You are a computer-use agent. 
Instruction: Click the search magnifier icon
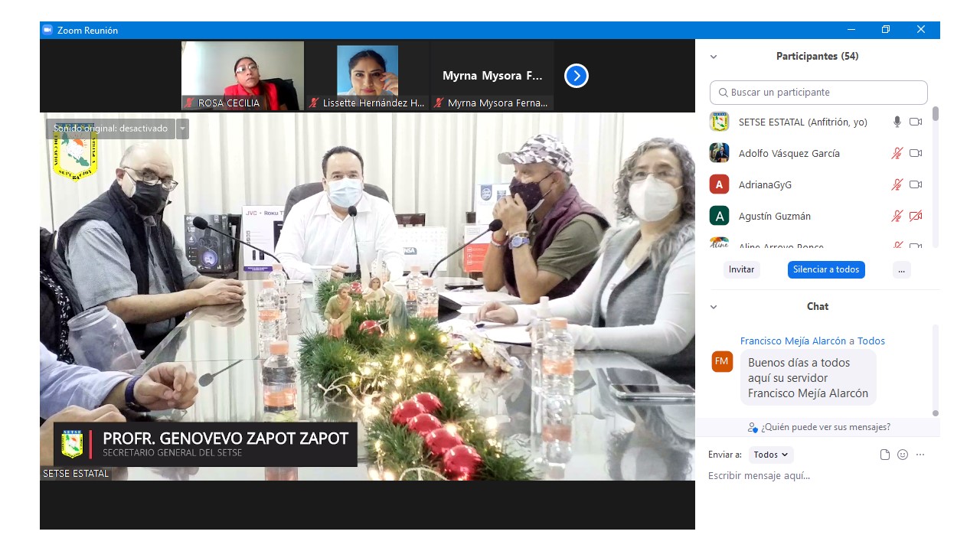[723, 93]
